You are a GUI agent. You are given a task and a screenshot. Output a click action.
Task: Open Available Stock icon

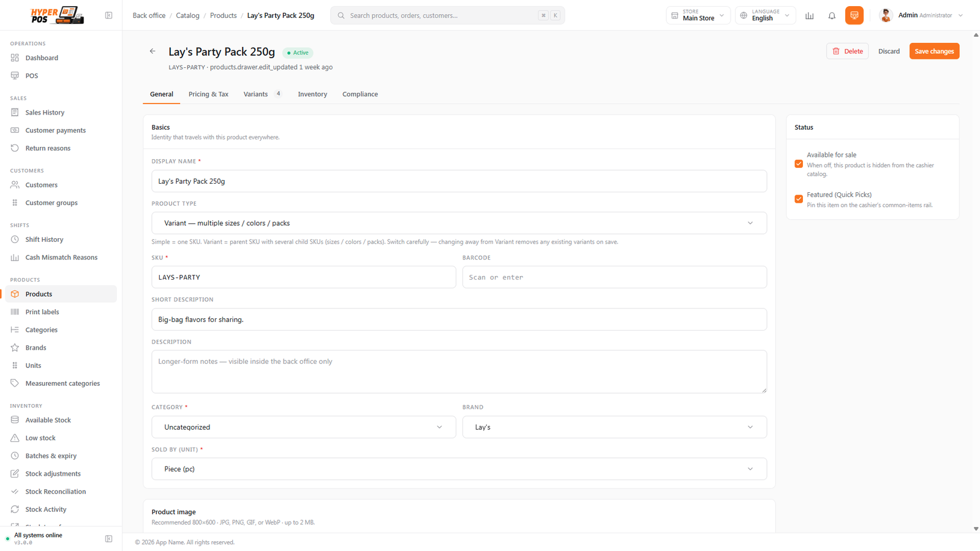point(15,419)
